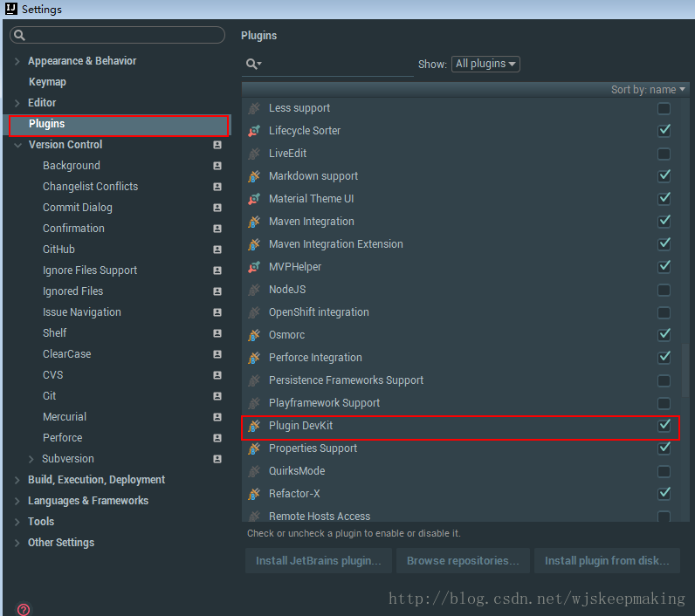Image resolution: width=695 pixels, height=616 pixels.
Task: Enable the Playframework Support checkbox
Action: tap(664, 403)
